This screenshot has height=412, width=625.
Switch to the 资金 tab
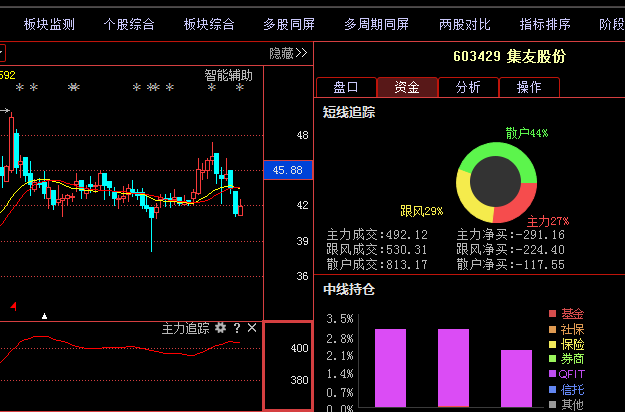click(407, 87)
